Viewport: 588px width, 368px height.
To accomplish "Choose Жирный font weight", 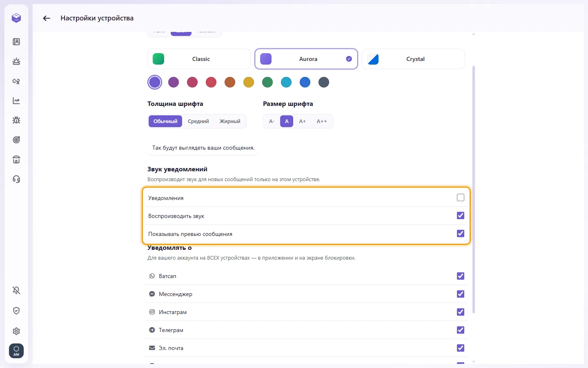I will (x=230, y=121).
